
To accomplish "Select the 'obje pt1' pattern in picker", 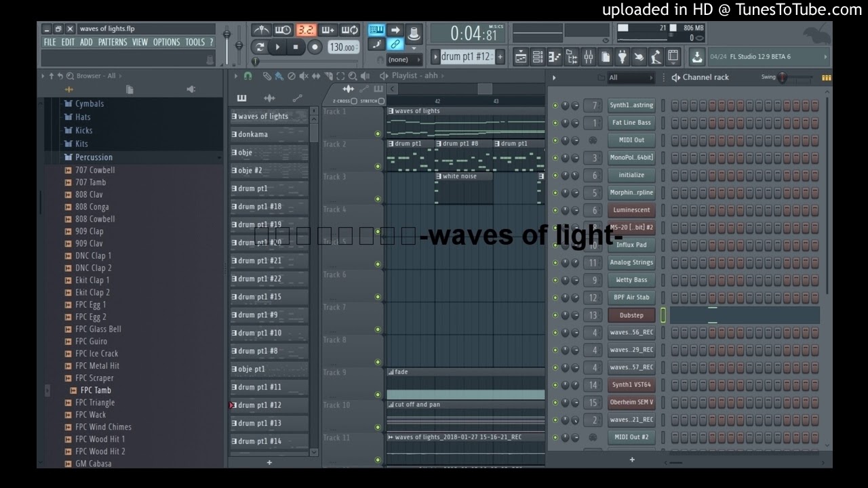I will tap(269, 369).
